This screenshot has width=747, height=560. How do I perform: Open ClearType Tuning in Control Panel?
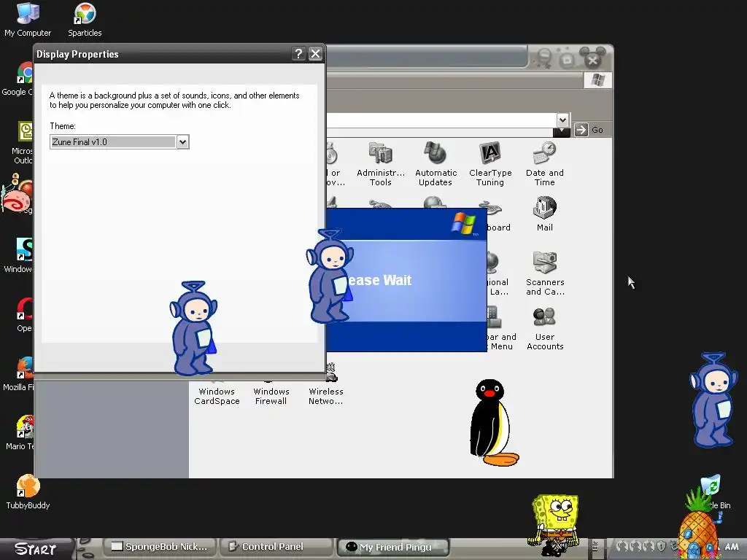[489, 164]
